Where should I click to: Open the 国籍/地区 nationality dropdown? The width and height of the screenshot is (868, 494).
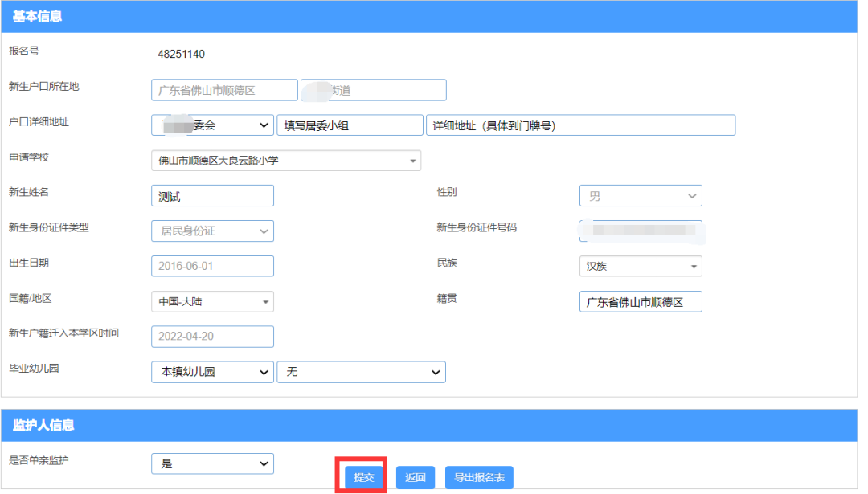[x=212, y=302]
